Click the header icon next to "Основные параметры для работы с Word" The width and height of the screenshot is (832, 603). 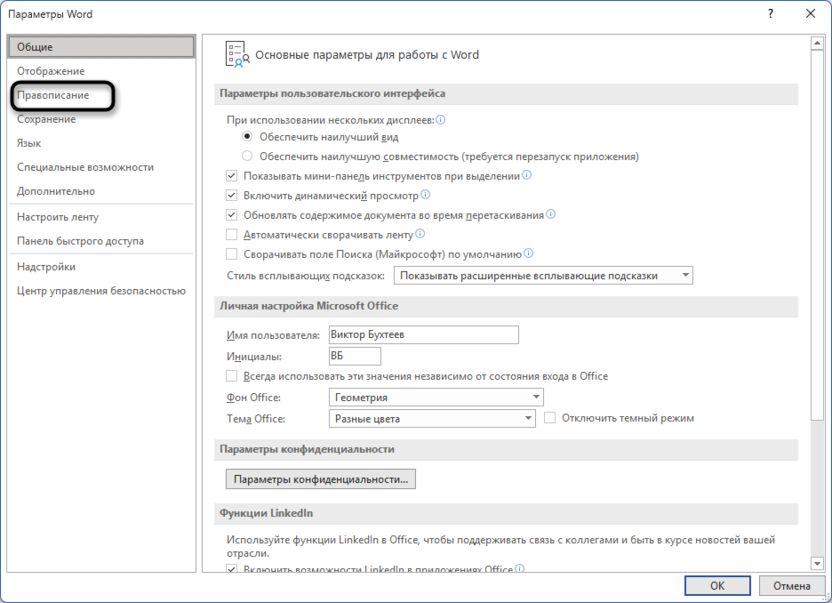[237, 56]
